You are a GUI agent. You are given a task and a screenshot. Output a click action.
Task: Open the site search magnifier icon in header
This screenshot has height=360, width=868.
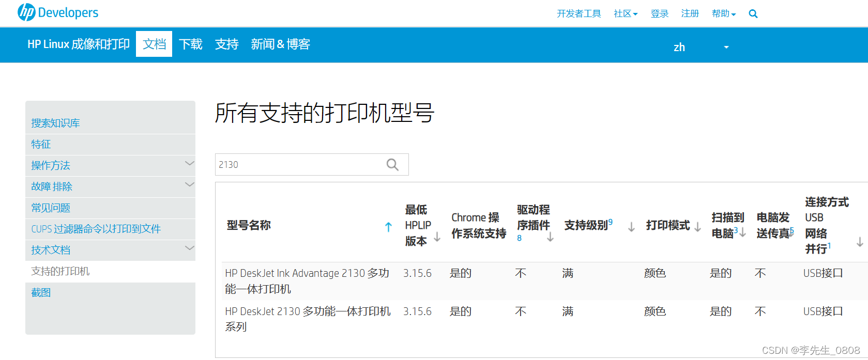click(753, 14)
